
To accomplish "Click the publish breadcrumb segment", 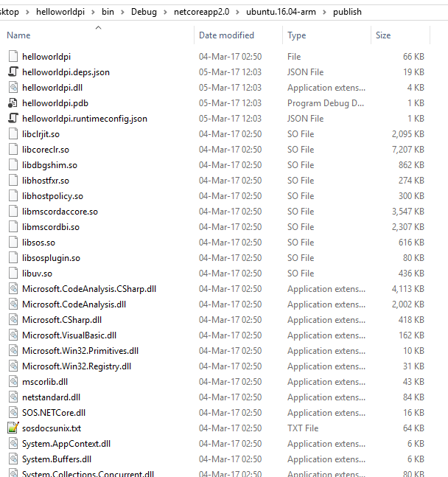I will 347,12.
